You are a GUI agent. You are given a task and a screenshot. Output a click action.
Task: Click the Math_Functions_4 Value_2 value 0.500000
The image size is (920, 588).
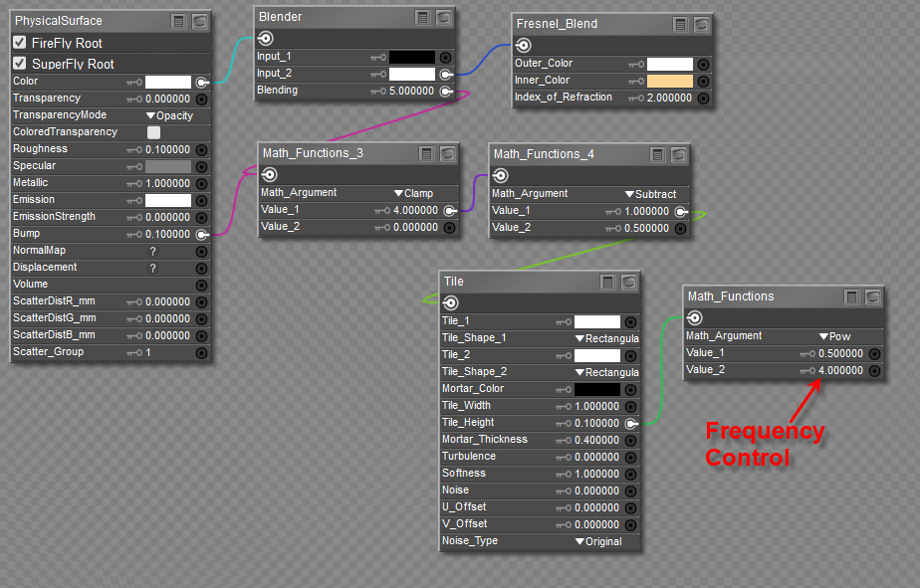[646, 229]
